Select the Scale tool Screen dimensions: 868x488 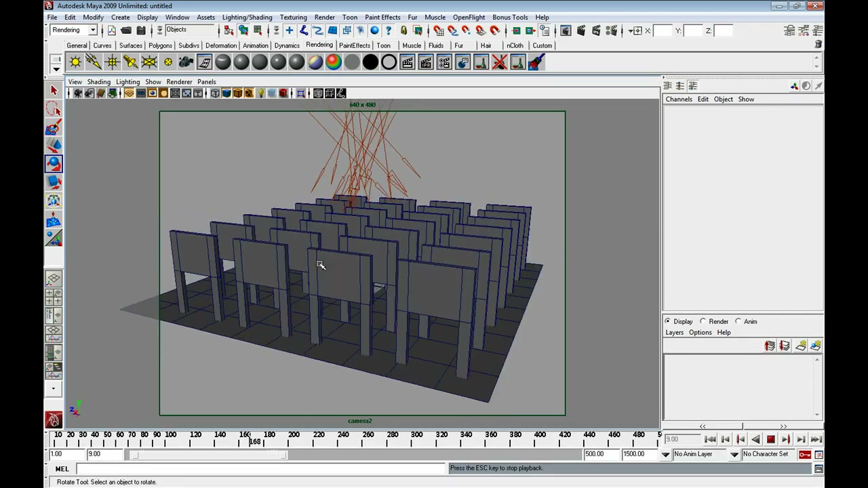(x=54, y=182)
